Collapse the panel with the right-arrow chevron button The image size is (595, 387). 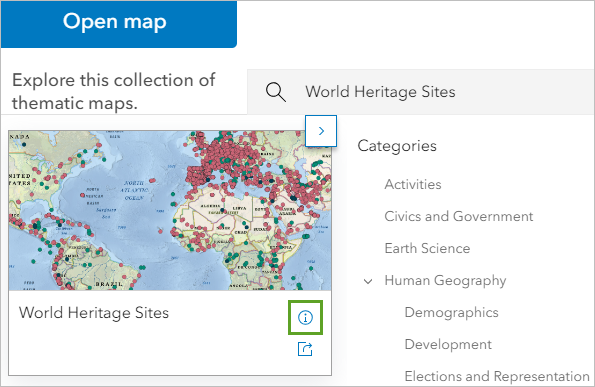(321, 131)
